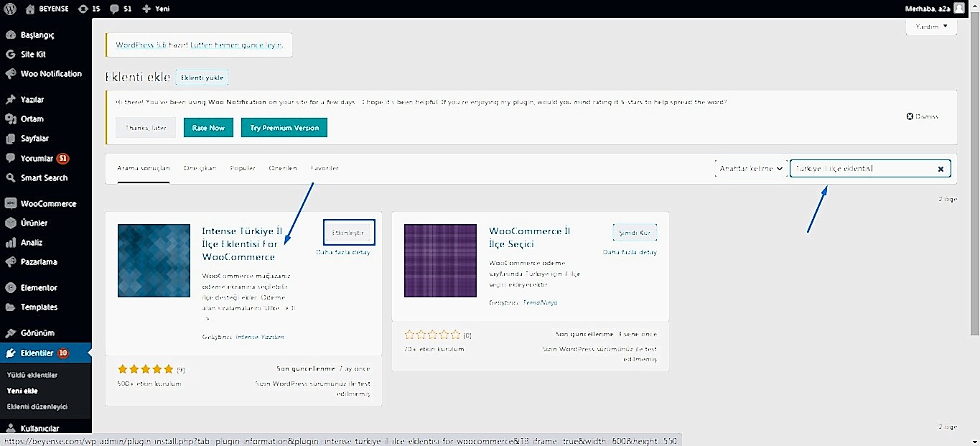The height and width of the screenshot is (446, 980).
Task: Open Smart Search menu
Action: pyautogui.click(x=45, y=177)
